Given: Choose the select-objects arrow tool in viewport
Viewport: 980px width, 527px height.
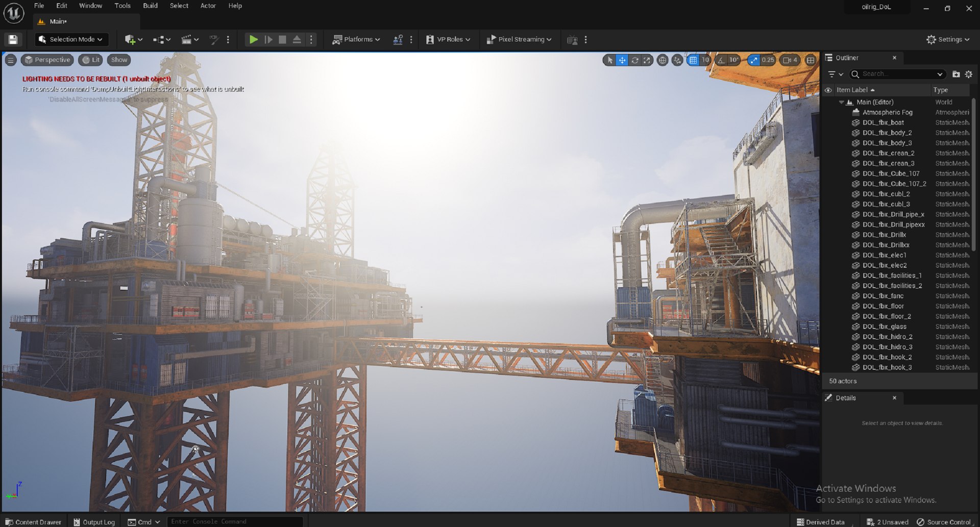Looking at the screenshot, I should 610,60.
